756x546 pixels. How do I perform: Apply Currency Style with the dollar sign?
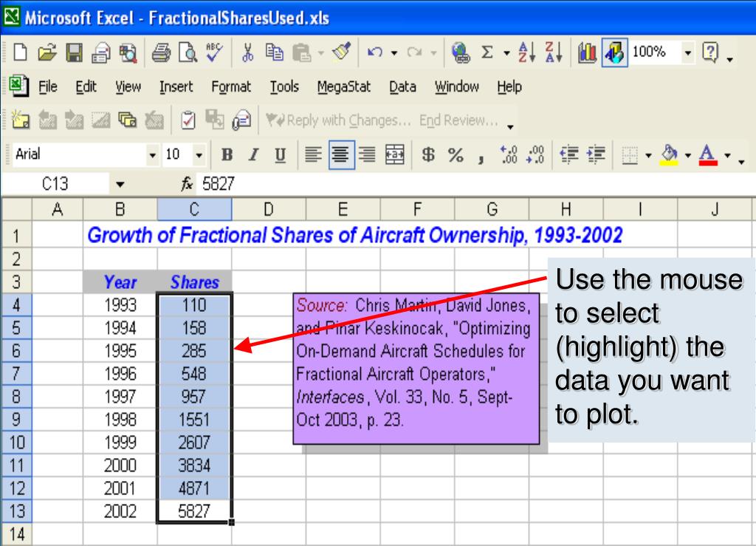click(427, 155)
